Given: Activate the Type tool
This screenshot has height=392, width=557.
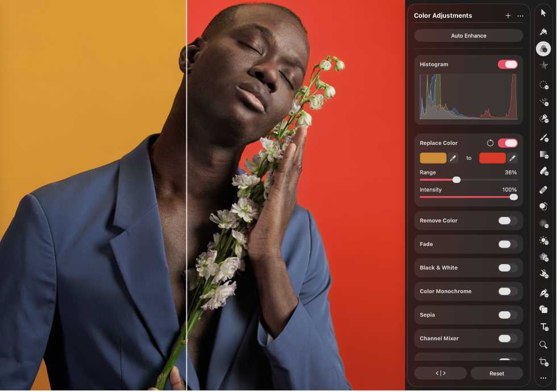Looking at the screenshot, I should pos(543,327).
